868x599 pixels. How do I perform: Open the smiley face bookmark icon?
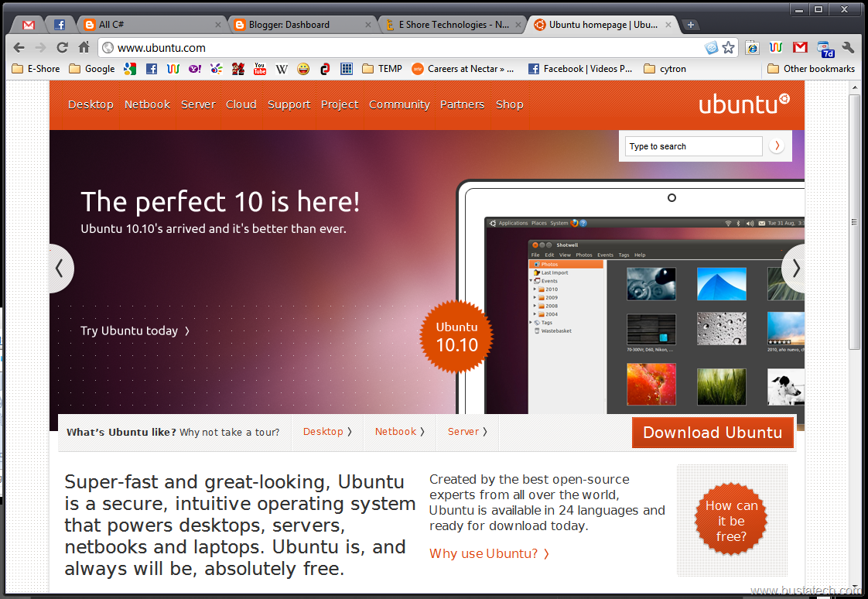pyautogui.click(x=303, y=69)
